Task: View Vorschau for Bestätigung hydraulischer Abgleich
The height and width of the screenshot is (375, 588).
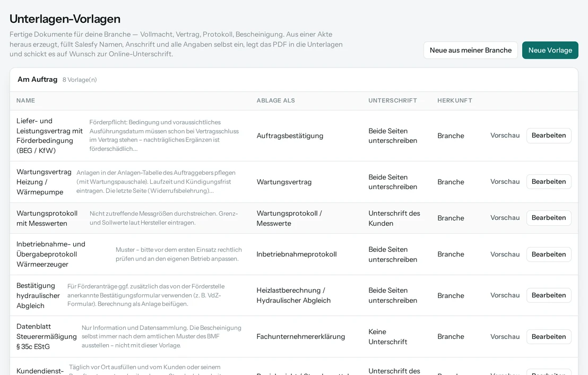Action: 505,295
